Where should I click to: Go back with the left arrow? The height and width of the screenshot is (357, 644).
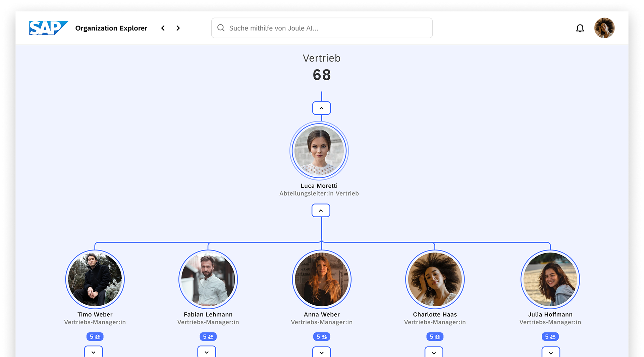[163, 28]
